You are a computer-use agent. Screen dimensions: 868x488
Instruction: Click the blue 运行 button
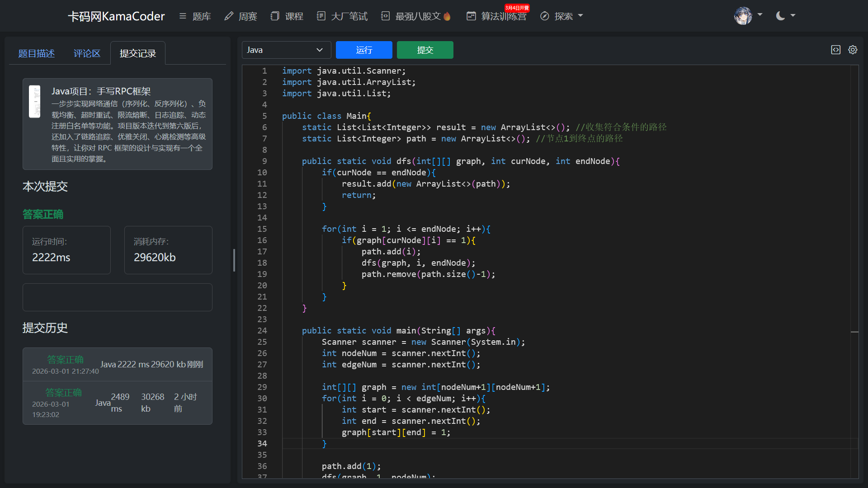tap(364, 50)
